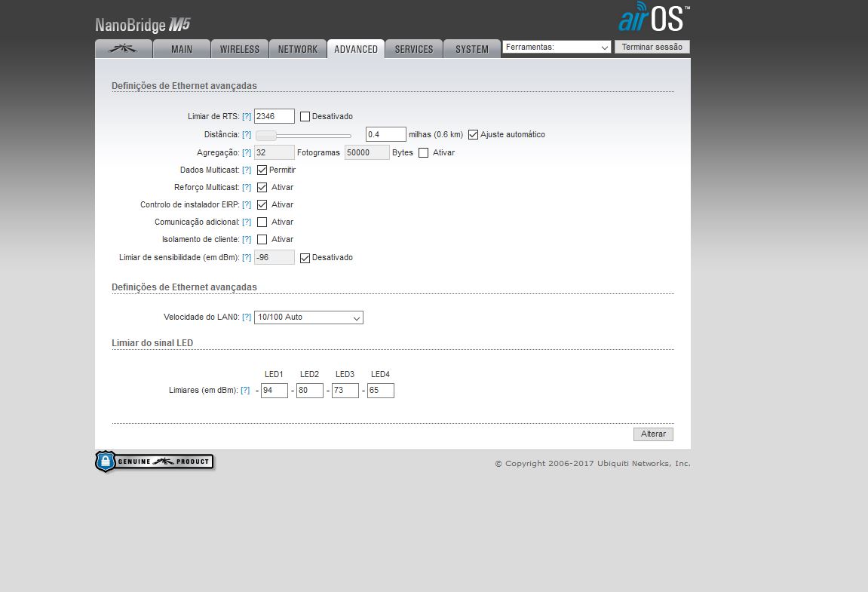Click the LED2 threshold field
868x592 pixels.
(309, 391)
